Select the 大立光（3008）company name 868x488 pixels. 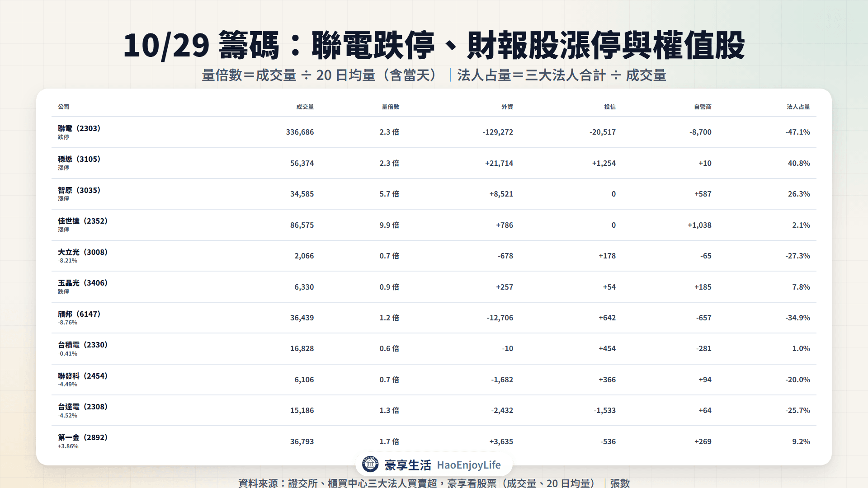coord(83,252)
